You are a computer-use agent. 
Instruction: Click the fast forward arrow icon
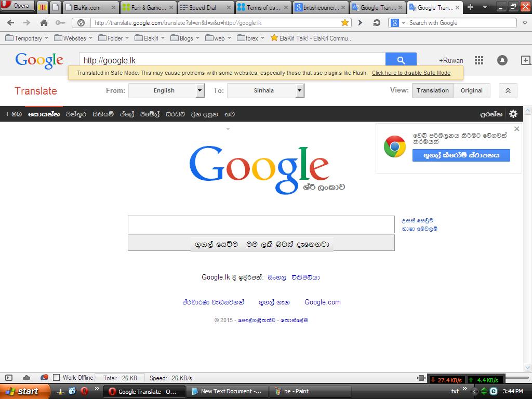point(361,23)
